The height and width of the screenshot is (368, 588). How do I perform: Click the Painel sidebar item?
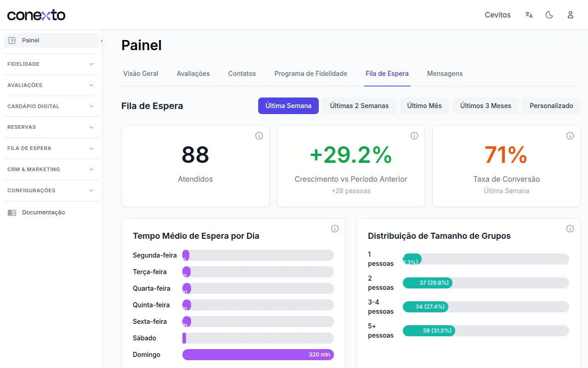[x=51, y=40]
